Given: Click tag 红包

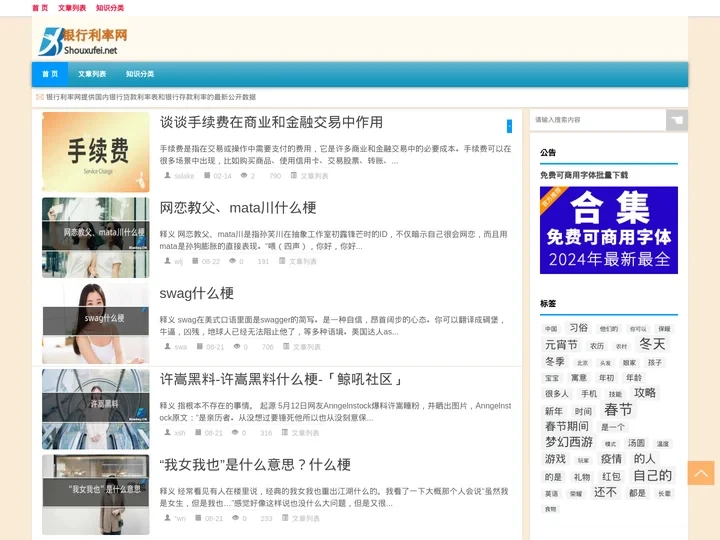Looking at the screenshot, I should coord(611,477).
